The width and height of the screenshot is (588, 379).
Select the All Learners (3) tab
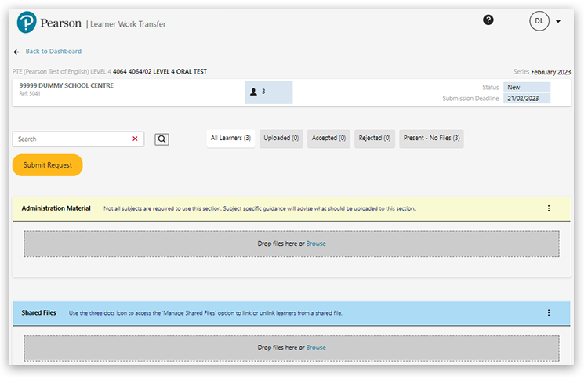pyautogui.click(x=230, y=139)
